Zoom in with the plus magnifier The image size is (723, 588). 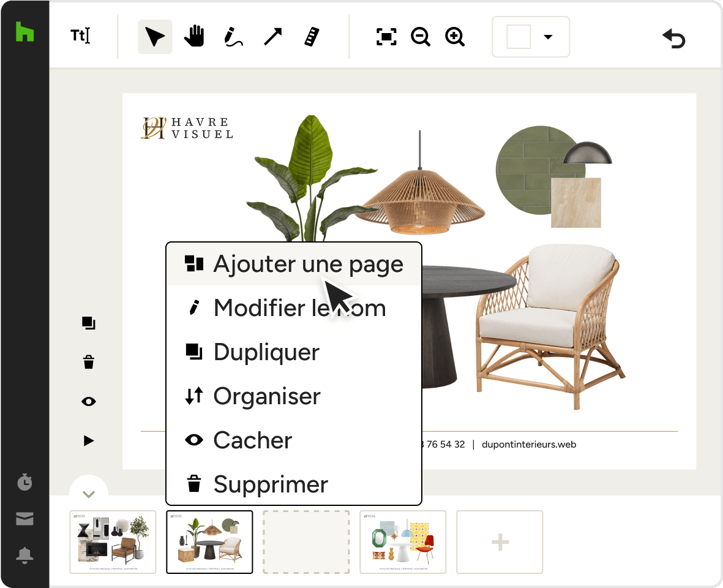[x=455, y=37]
